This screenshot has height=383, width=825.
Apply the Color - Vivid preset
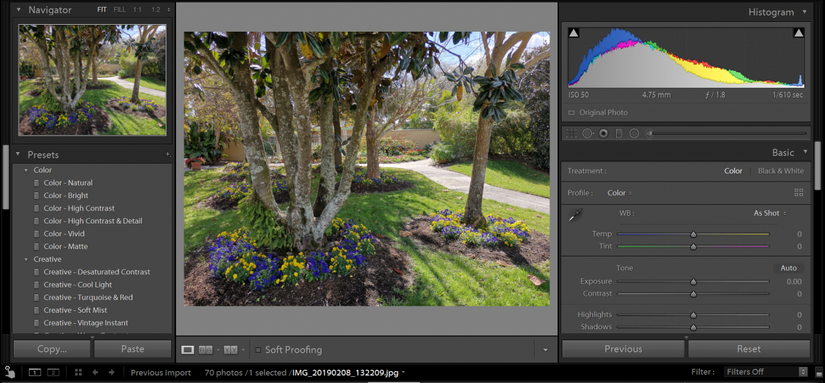point(64,234)
